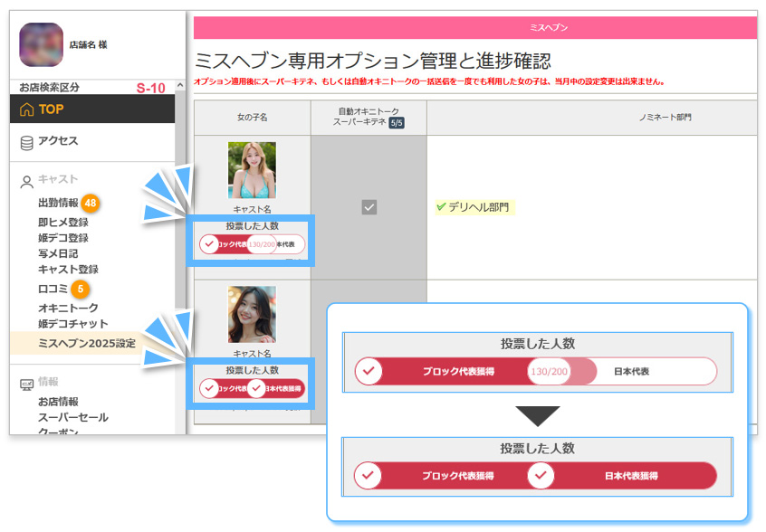This screenshot has height=532, width=766.
Task: Click the アクセス database icon
Action: [26, 141]
